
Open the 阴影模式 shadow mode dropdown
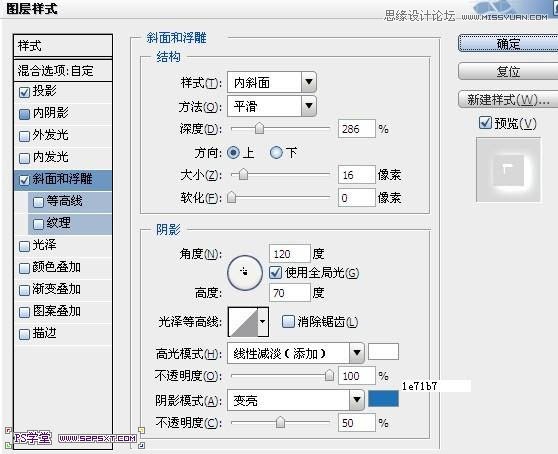click(x=296, y=400)
